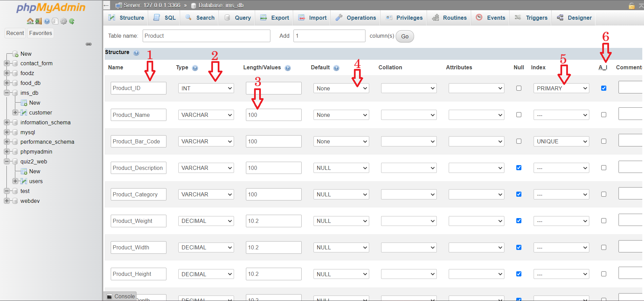The image size is (644, 301).
Task: Open phpMyAdmin Home icon
Action: pos(30,21)
